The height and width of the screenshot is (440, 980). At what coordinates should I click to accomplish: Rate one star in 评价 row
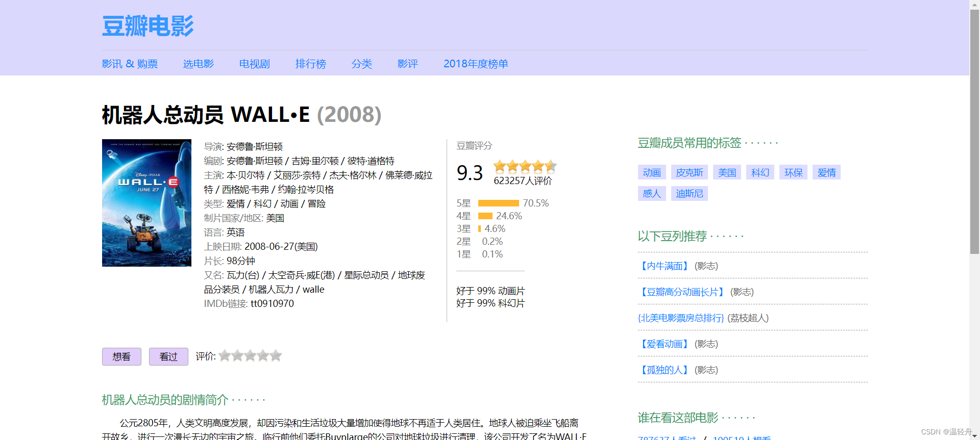point(225,355)
